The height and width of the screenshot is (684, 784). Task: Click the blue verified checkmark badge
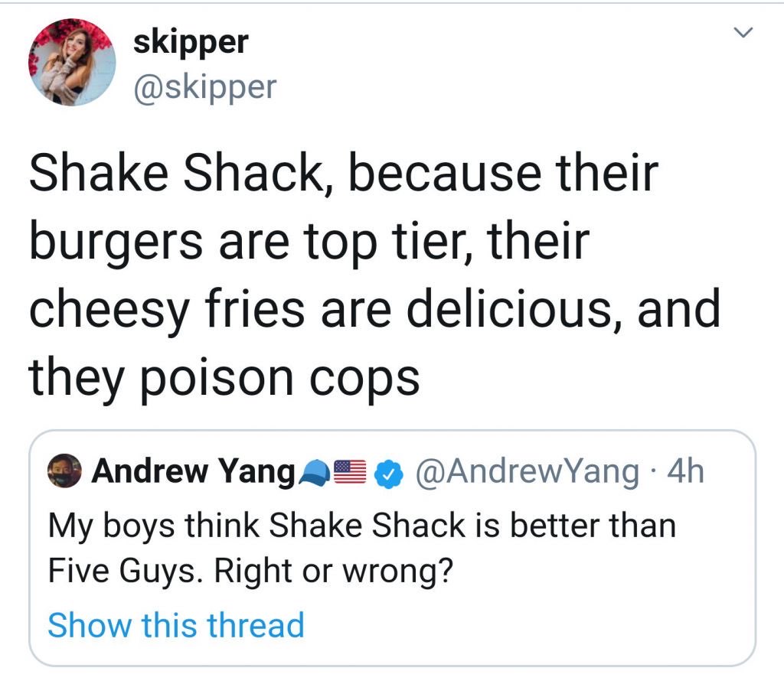coord(390,474)
